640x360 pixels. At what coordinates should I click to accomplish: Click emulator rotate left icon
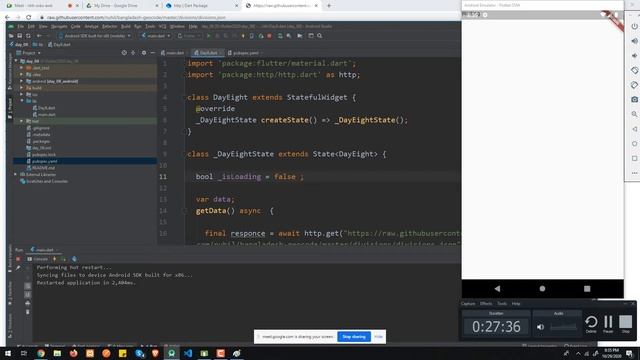click(x=634, y=71)
